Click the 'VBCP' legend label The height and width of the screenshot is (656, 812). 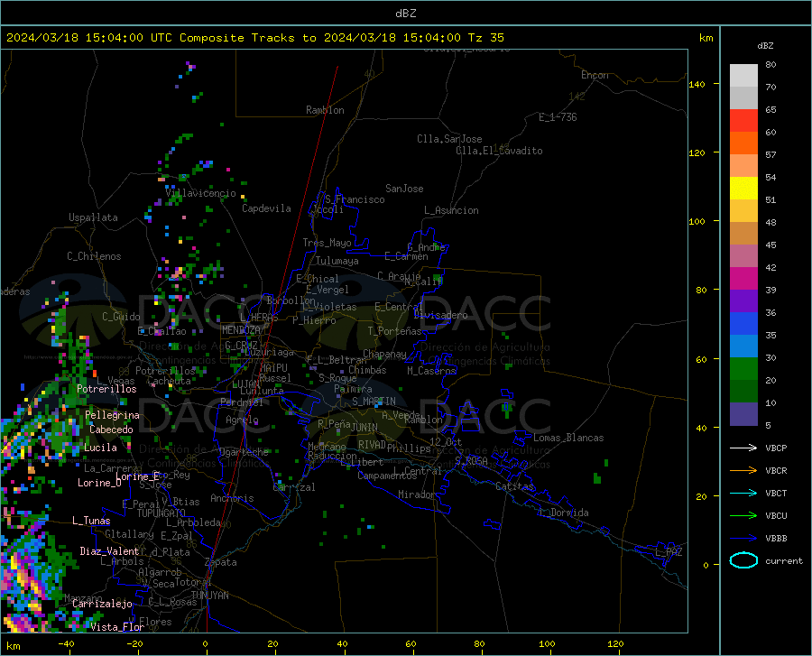coord(776,448)
